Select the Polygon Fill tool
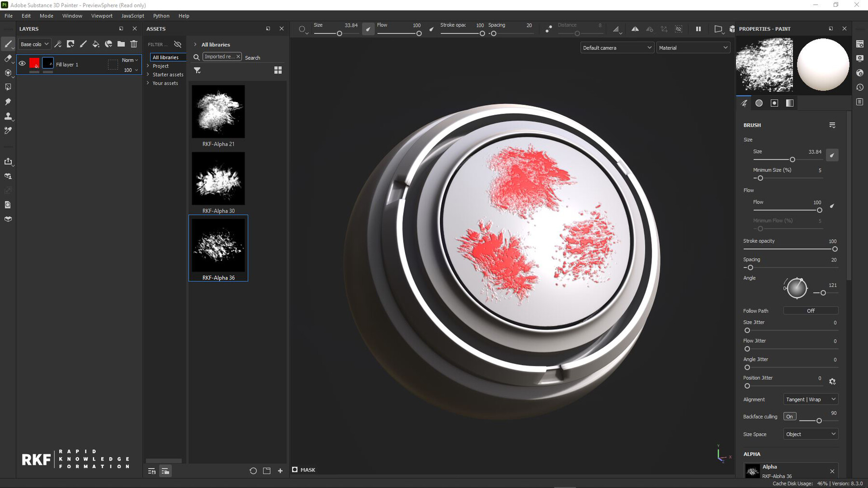This screenshot has height=488, width=868. click(x=8, y=87)
